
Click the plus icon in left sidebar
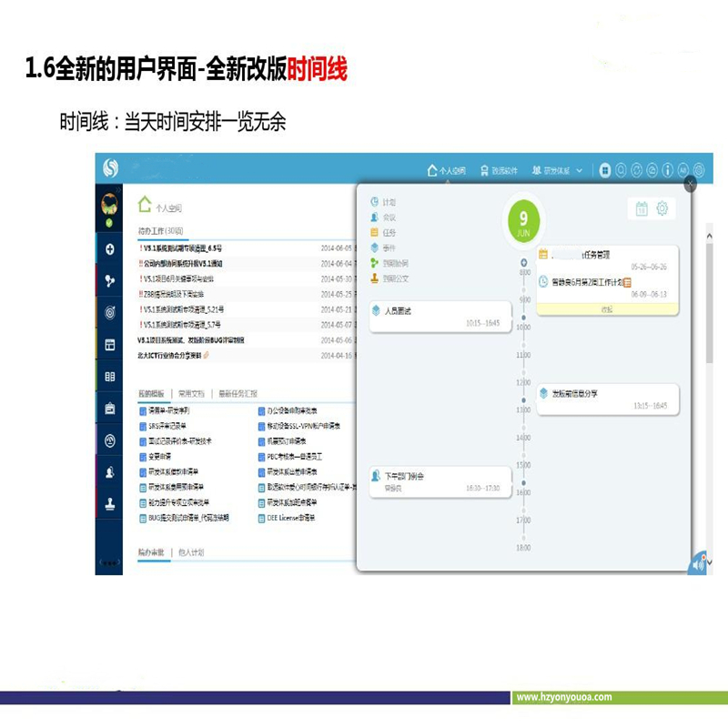pyautogui.click(x=110, y=249)
